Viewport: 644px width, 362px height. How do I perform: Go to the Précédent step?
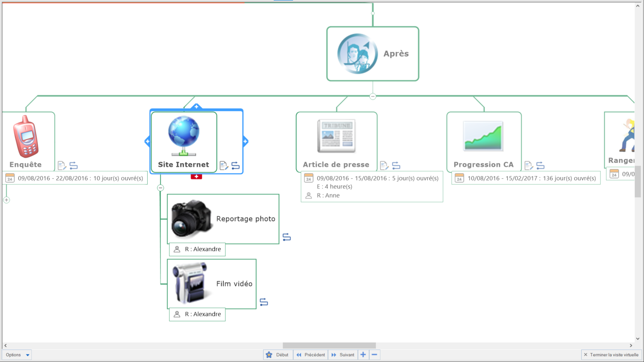click(x=310, y=355)
